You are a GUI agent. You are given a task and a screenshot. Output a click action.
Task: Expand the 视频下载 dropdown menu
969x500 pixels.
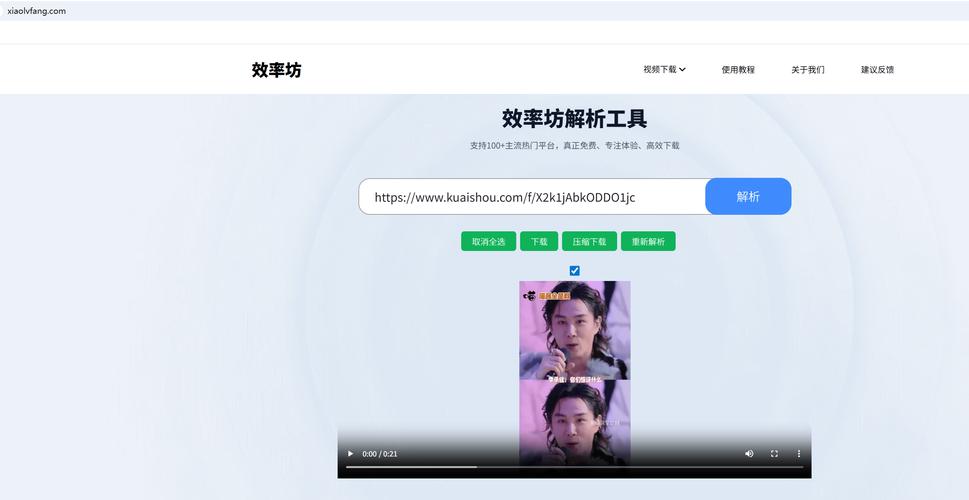tap(664, 70)
